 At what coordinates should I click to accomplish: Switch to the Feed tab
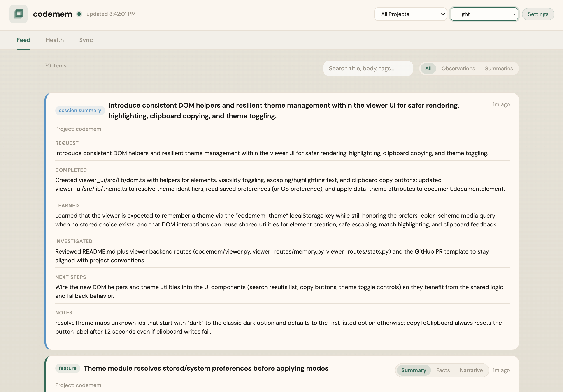click(x=23, y=40)
